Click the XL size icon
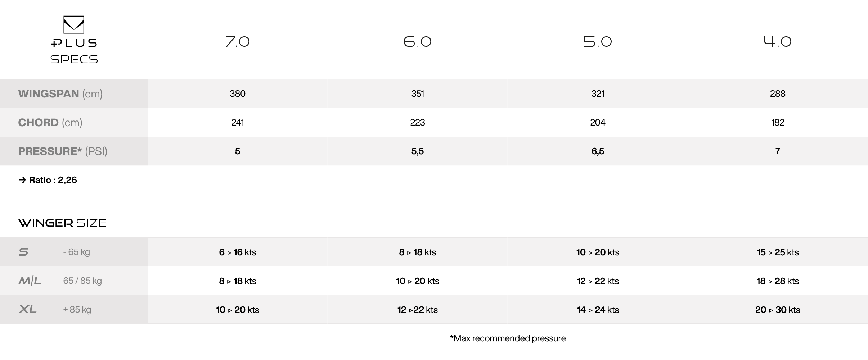868x360 pixels. click(28, 309)
